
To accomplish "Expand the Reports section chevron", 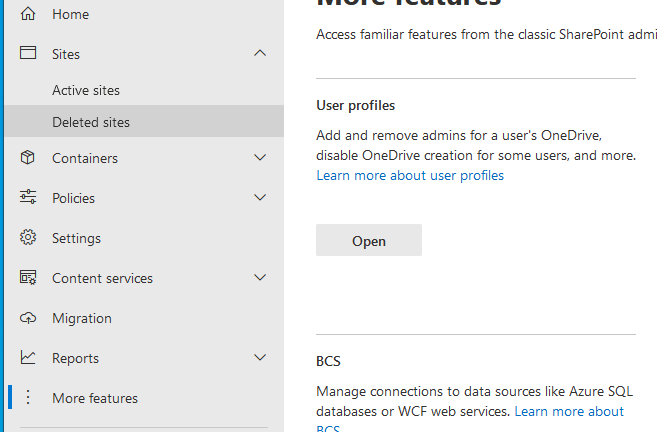I will (x=260, y=358).
